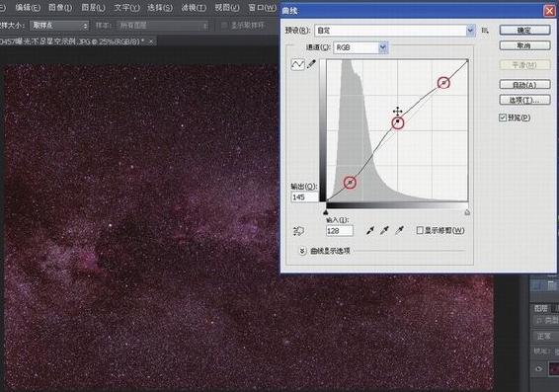This screenshot has width=559, height=392.
Task: Open the 图层(L) menu
Action: [93, 7]
